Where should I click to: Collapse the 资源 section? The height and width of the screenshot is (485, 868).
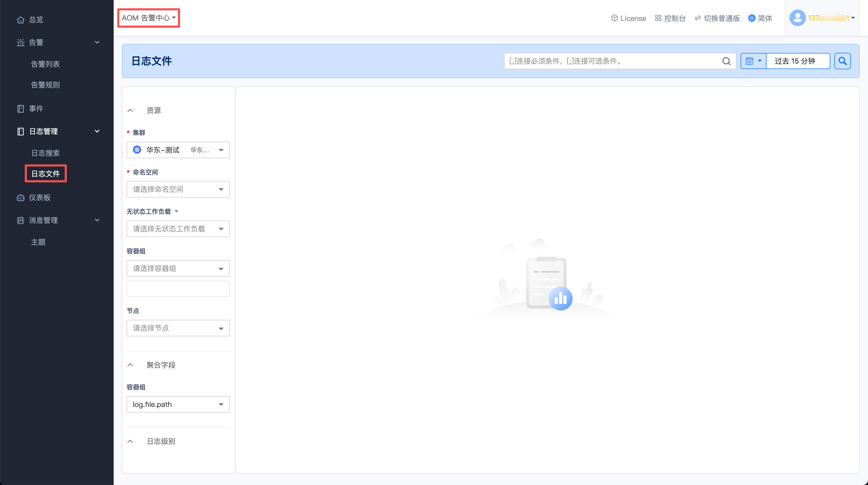click(130, 110)
